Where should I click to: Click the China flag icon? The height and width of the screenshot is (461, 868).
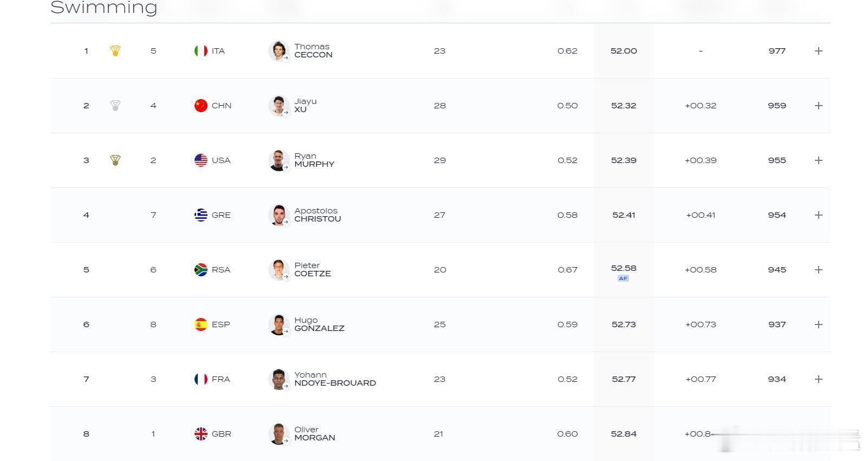201,106
